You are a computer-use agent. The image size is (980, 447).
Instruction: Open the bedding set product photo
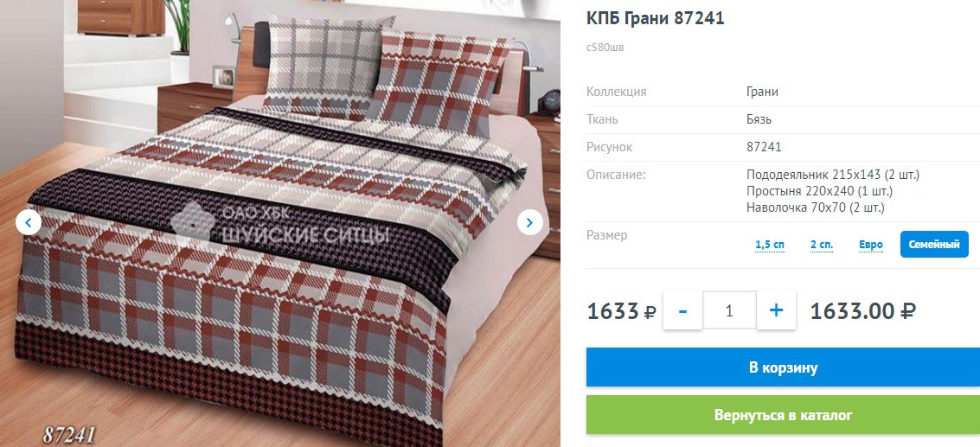(280, 223)
